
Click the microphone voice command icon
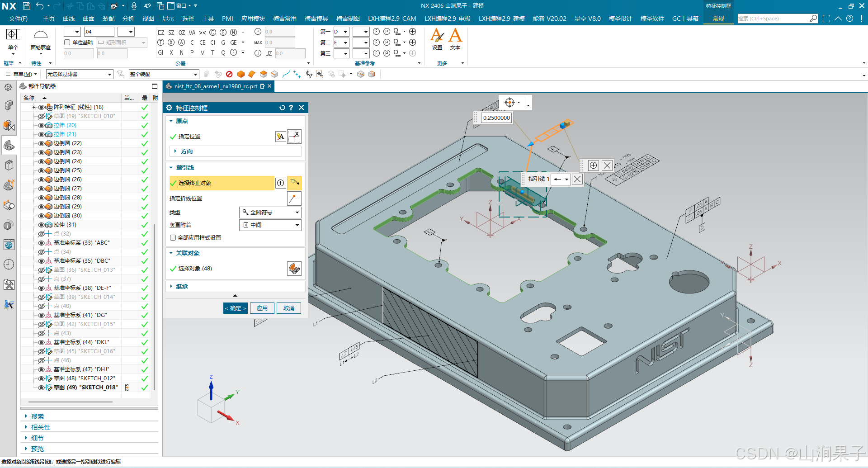click(134, 6)
